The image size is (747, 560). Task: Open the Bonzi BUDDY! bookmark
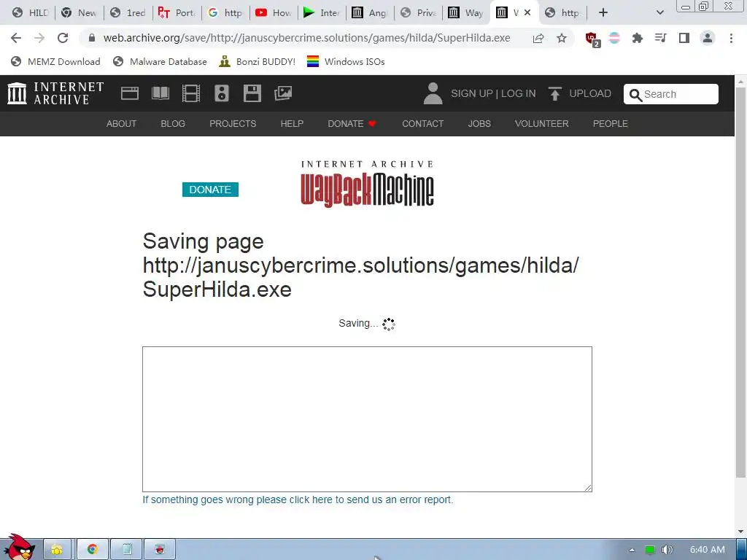[258, 61]
